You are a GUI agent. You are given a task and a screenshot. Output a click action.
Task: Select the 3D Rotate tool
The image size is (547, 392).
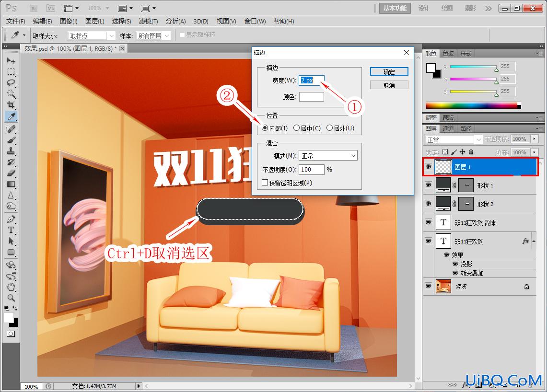pyautogui.click(x=11, y=265)
